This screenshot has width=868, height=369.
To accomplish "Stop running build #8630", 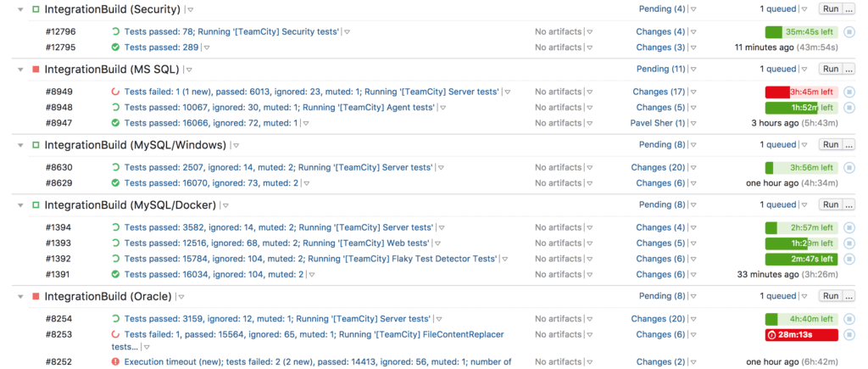I will [849, 167].
